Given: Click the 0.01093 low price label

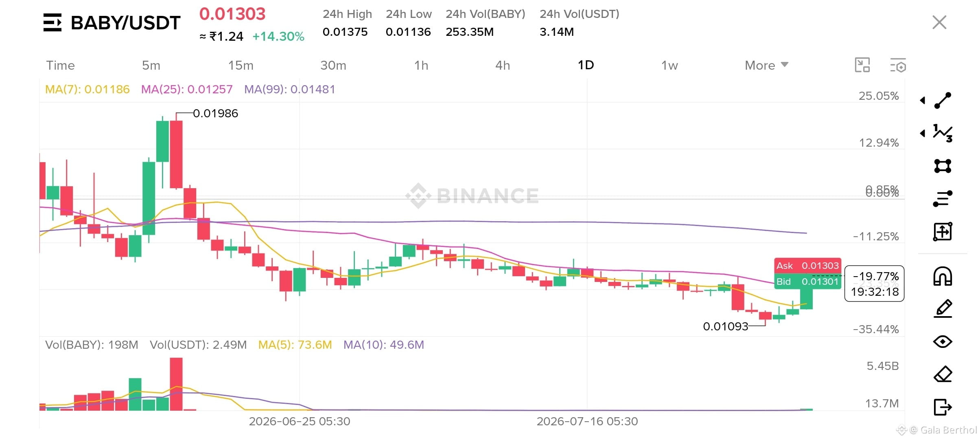Looking at the screenshot, I should point(726,326).
